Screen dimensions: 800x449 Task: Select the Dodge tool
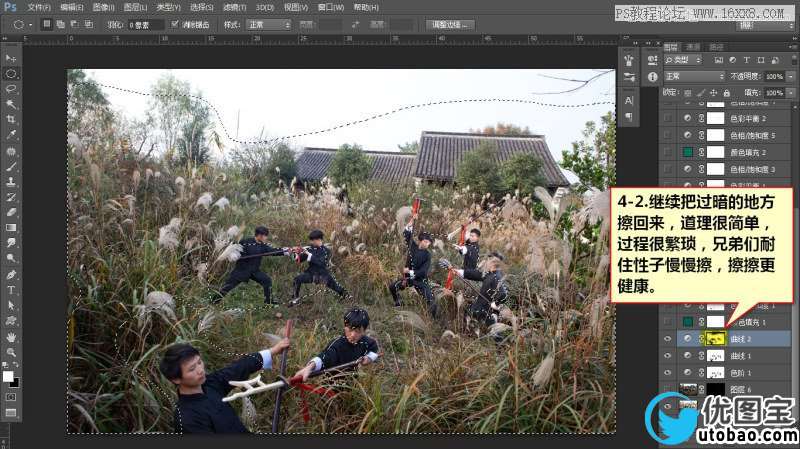[x=11, y=258]
